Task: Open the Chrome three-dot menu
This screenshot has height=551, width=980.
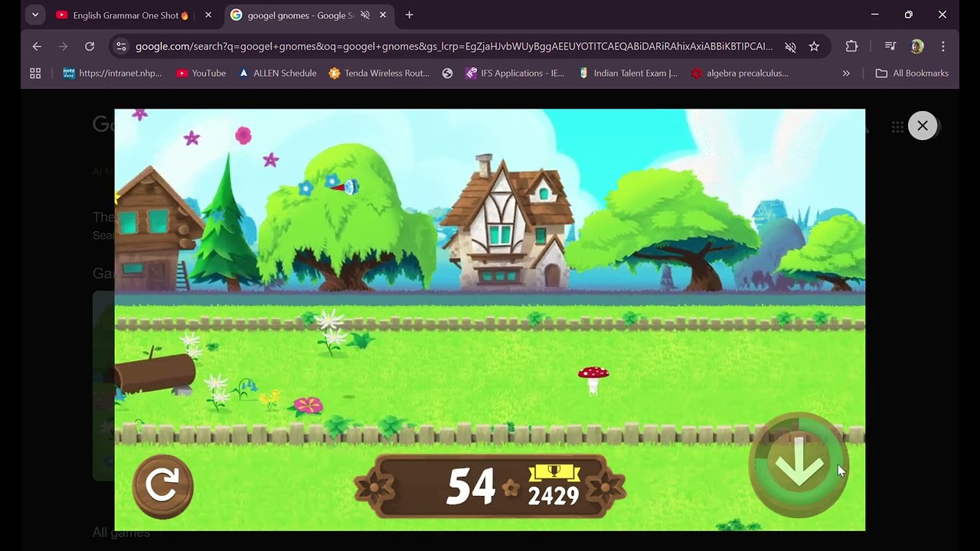Action: (943, 47)
